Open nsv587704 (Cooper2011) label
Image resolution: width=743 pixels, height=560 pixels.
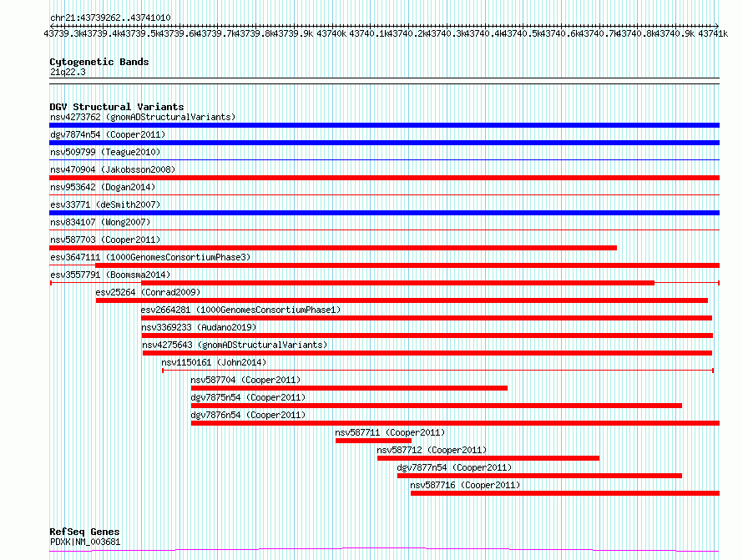pyautogui.click(x=245, y=380)
